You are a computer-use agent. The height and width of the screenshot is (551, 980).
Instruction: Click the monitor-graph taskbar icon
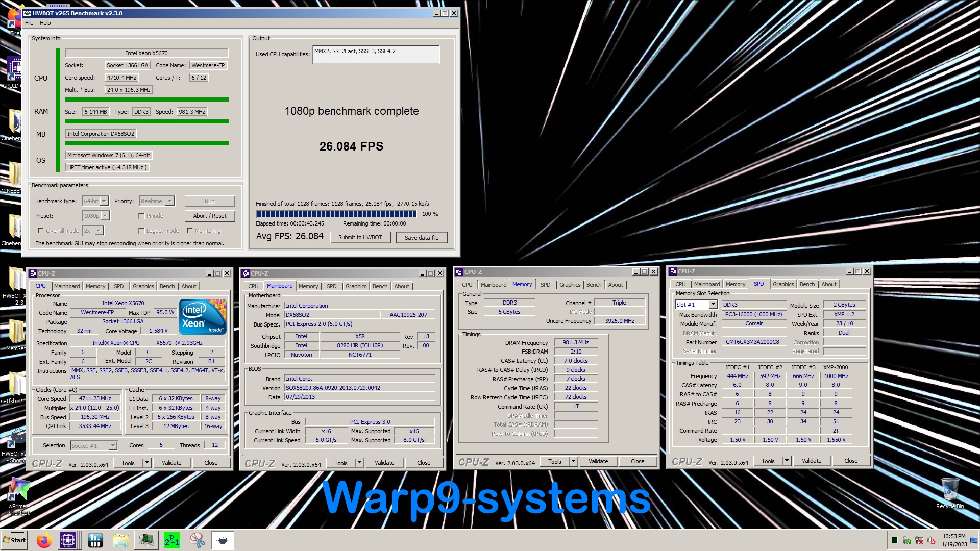(146, 540)
